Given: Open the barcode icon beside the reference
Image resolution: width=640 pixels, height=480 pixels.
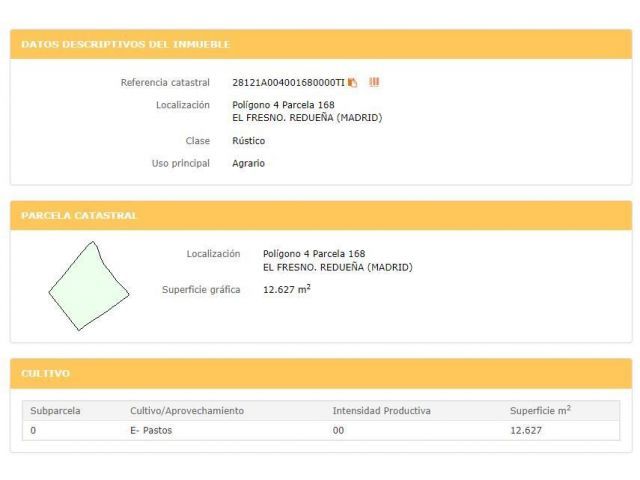Looking at the screenshot, I should click(374, 82).
